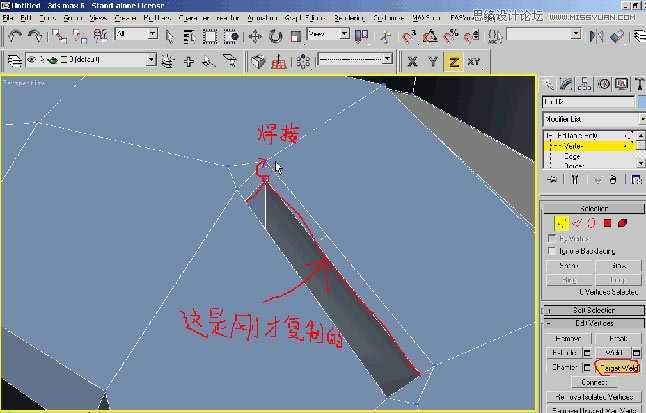Toggle the Spinner Snap icon
The width and height of the screenshot is (646, 413).
pos(472,36)
